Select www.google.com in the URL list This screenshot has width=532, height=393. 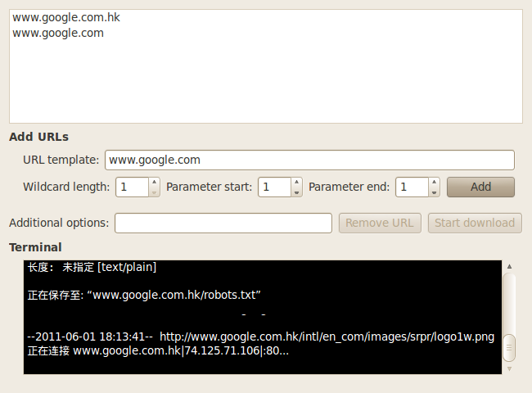click(x=266, y=33)
